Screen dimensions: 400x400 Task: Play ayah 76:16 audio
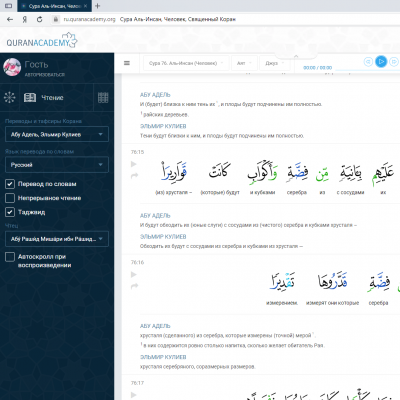(x=134, y=274)
